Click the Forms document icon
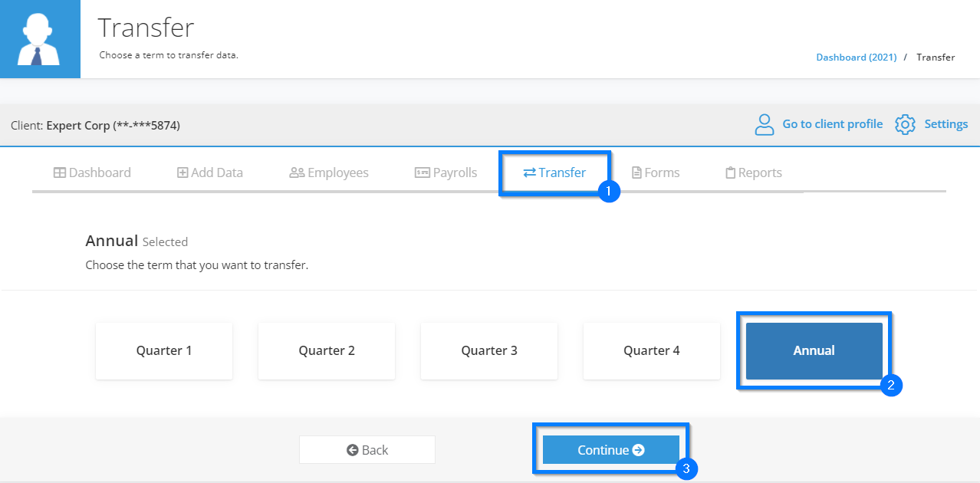Image resolution: width=980 pixels, height=483 pixels. click(x=636, y=172)
